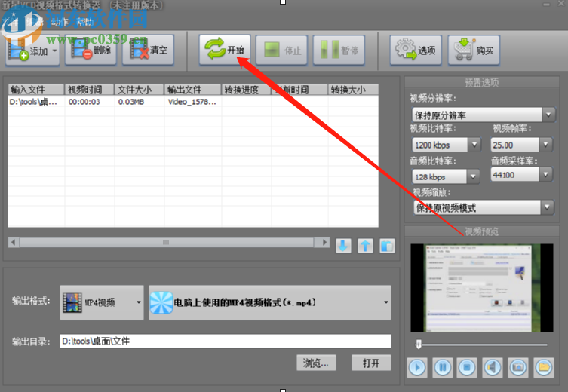This screenshot has width=568, height=392.
Task: Click the 输出文件 column header
Action: [x=192, y=90]
